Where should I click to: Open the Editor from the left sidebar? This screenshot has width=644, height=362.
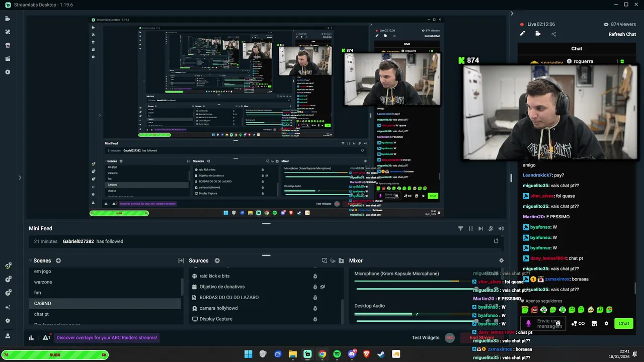tap(8, 19)
